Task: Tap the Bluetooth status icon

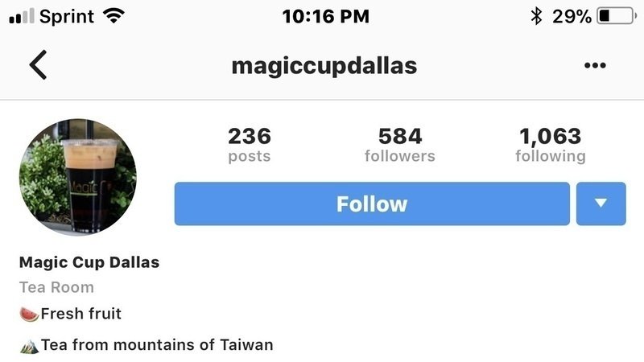Action: pos(536,16)
